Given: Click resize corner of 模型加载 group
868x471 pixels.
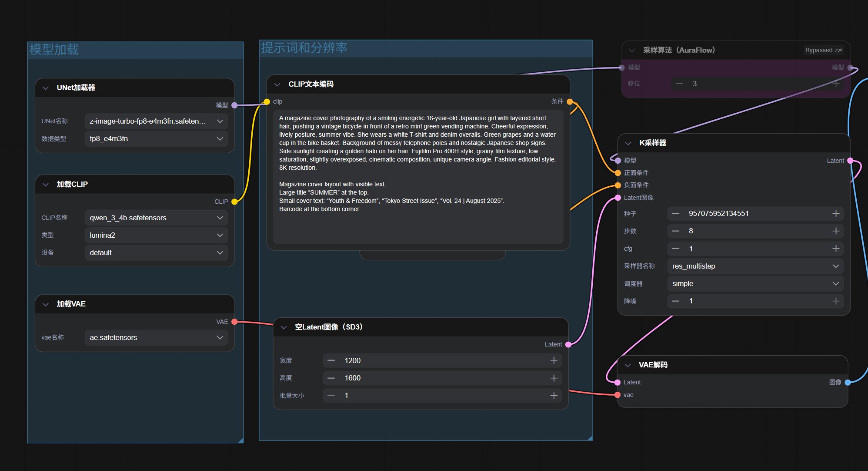Looking at the screenshot, I should pos(240,440).
